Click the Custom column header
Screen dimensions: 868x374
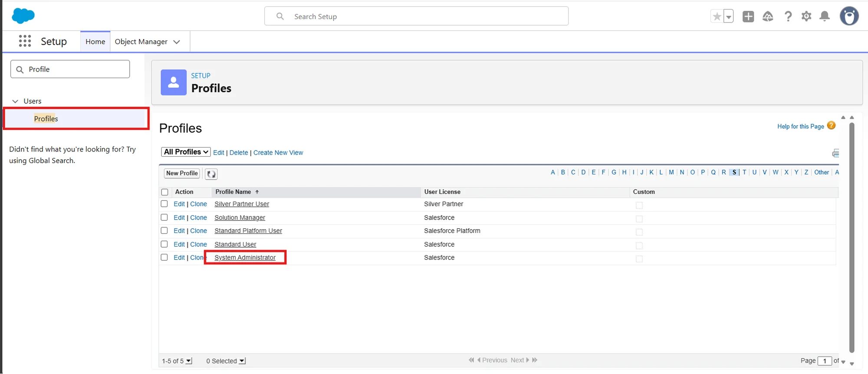click(644, 192)
